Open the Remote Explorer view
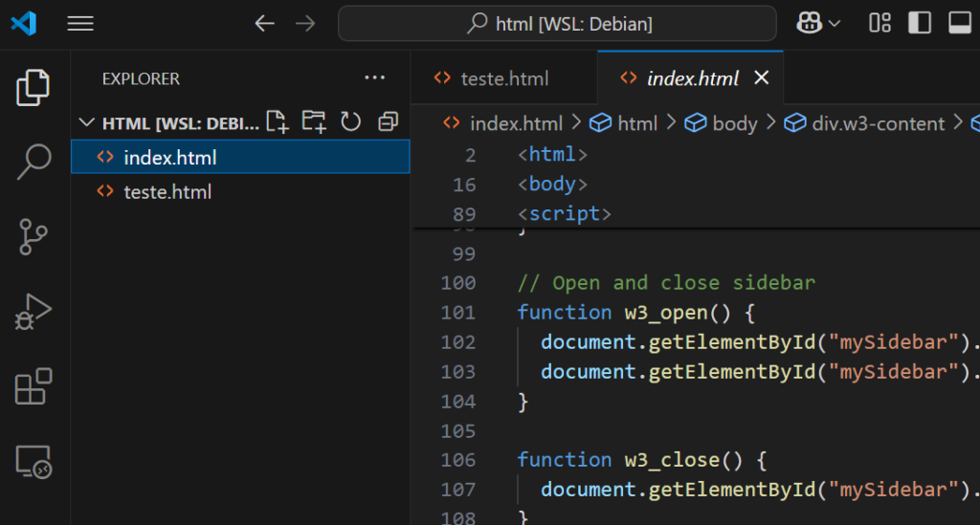The width and height of the screenshot is (980, 525). [x=33, y=462]
